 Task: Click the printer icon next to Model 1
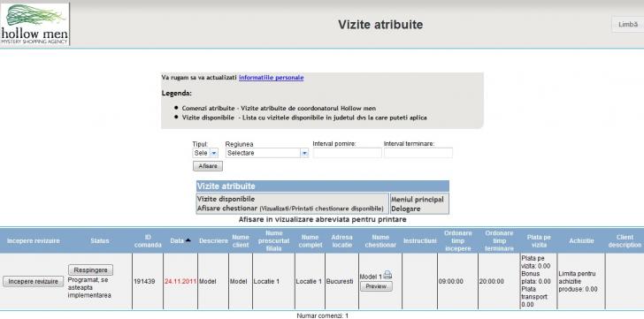click(387, 276)
